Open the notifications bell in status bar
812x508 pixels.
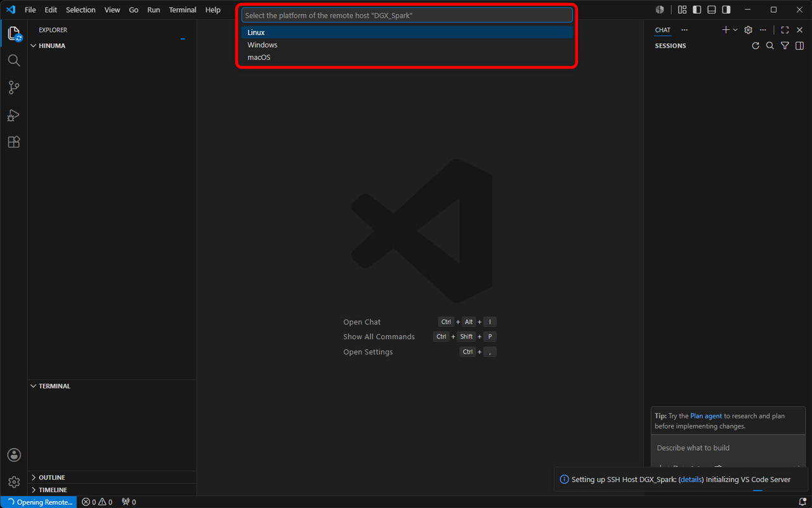(802, 502)
